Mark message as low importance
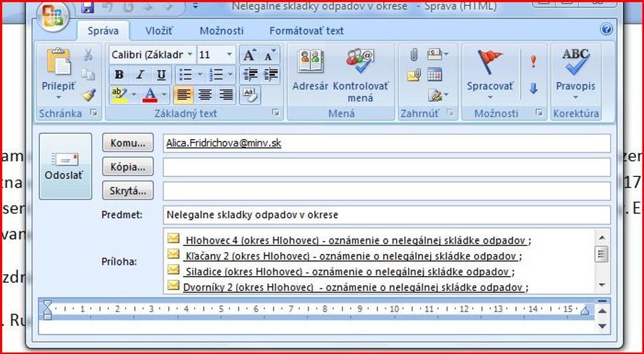Screen dimensions: 644x354 tap(533, 88)
